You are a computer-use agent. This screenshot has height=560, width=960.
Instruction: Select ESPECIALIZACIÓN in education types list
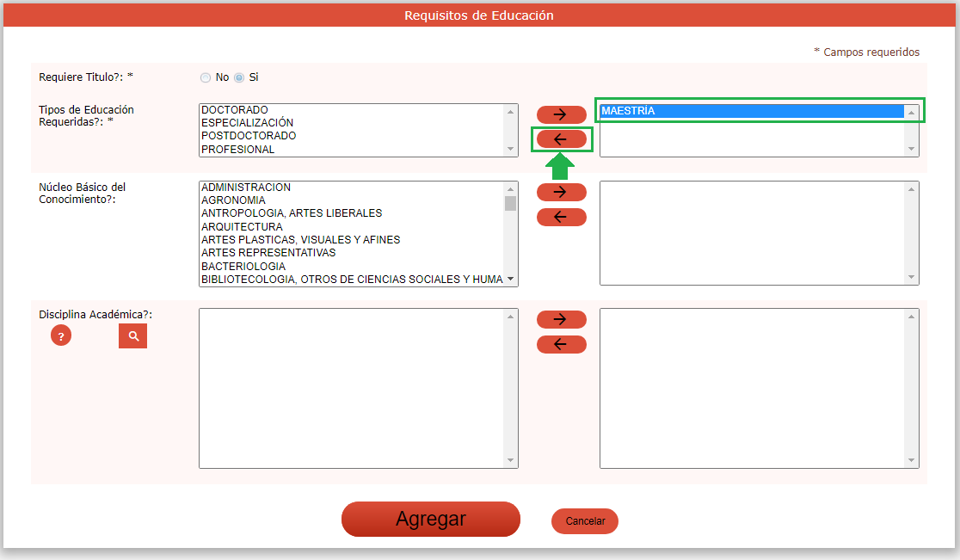click(247, 123)
